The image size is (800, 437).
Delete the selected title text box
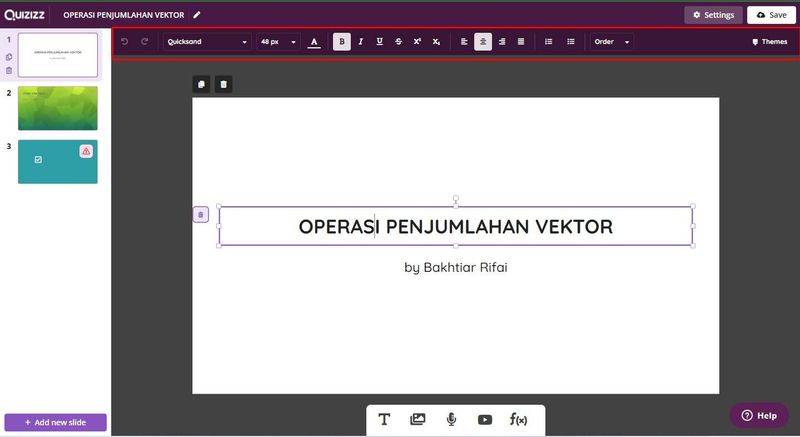[x=201, y=215]
